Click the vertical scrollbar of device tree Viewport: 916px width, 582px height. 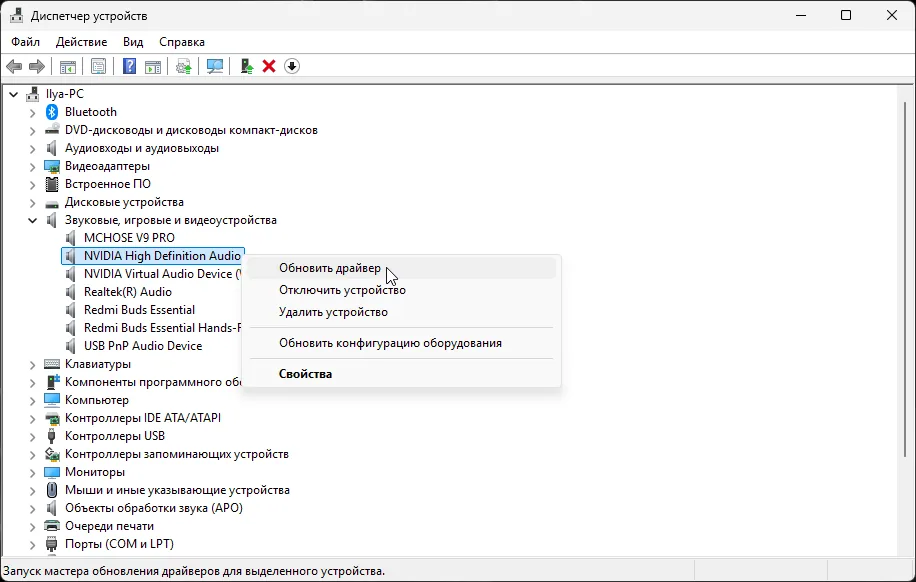(x=905, y=280)
